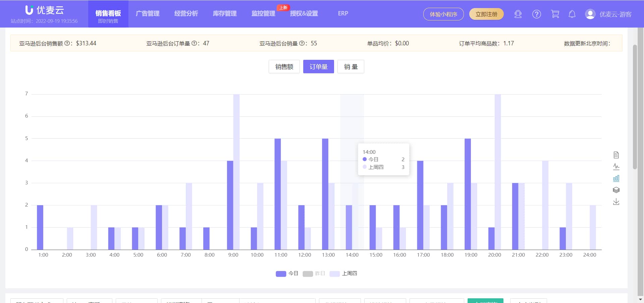The width and height of the screenshot is (644, 303).
Task: Click the 数据更新北京时间 label
Action: point(587,43)
